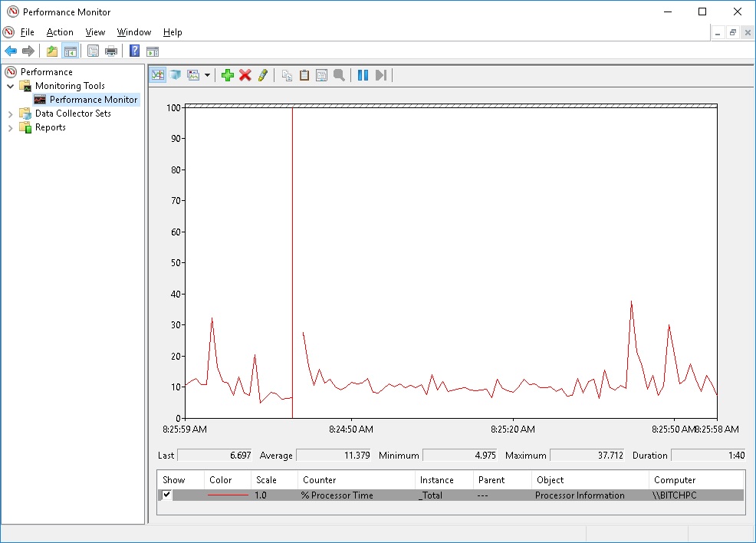Click the red vertical time cursor in the graph
The width and height of the screenshot is (756, 543).
click(x=292, y=263)
